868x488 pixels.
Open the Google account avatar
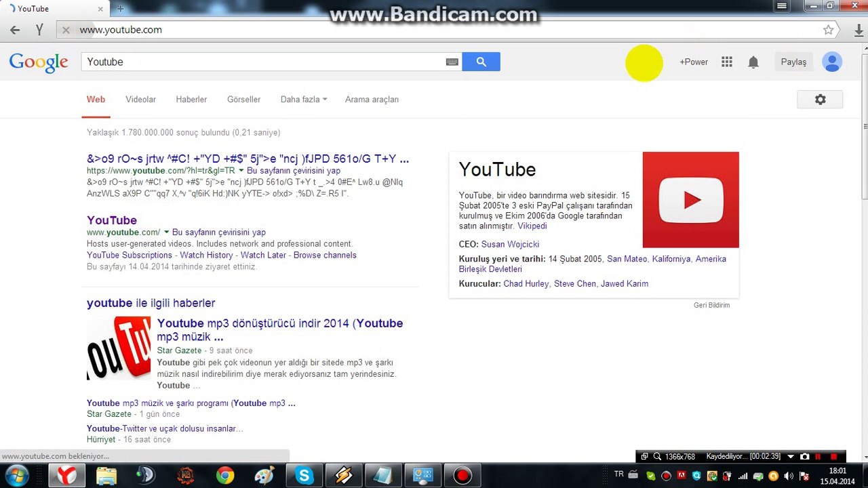831,62
